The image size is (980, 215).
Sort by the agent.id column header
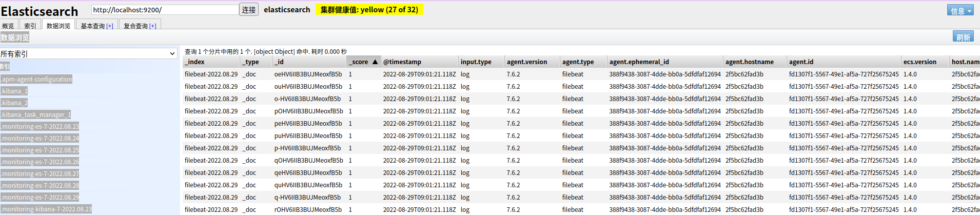point(844,62)
